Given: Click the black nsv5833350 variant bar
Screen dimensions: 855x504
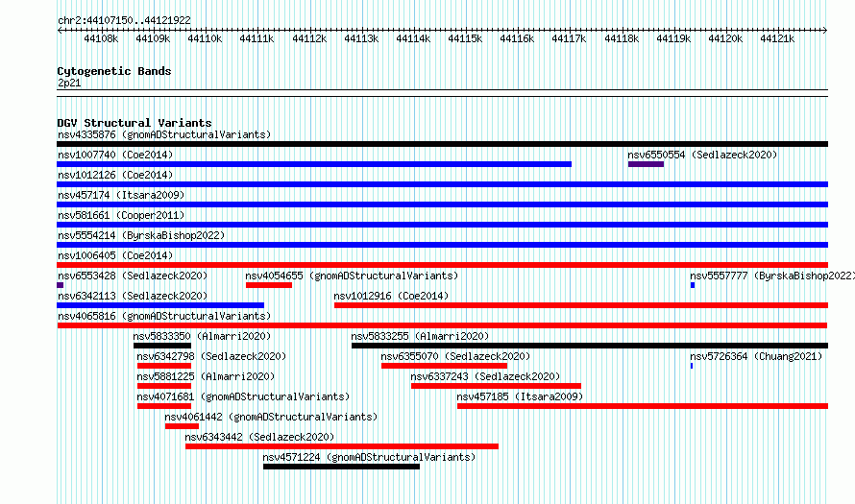Looking at the screenshot, I should coord(162,346).
